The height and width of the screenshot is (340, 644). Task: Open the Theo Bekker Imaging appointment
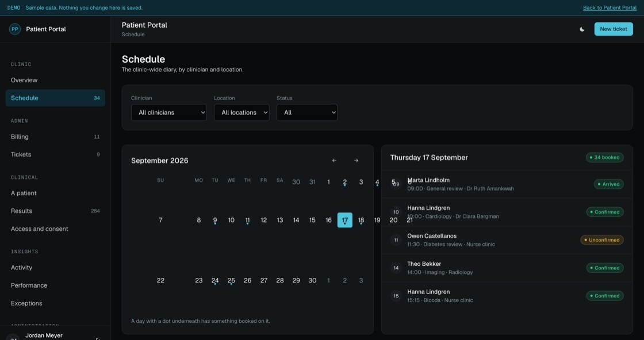tap(507, 268)
